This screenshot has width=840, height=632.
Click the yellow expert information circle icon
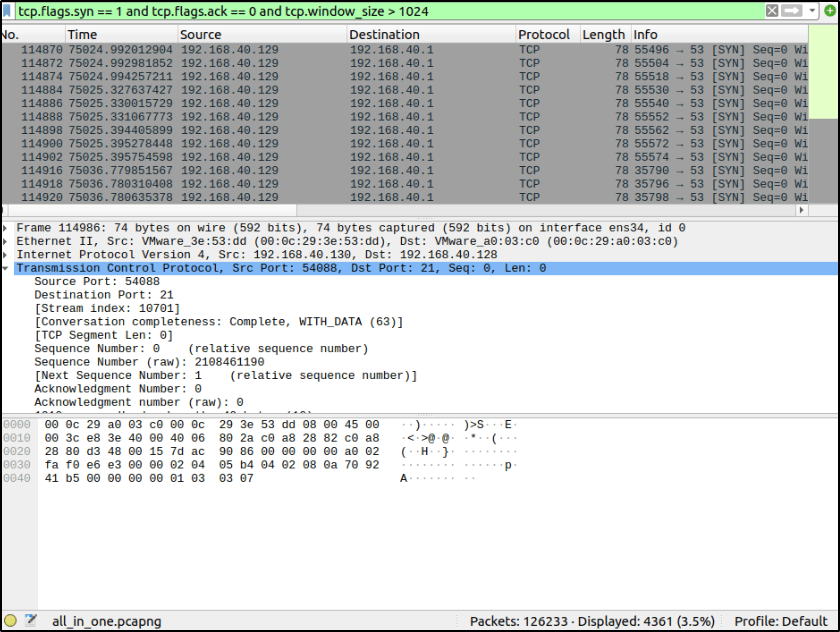click(x=10, y=621)
